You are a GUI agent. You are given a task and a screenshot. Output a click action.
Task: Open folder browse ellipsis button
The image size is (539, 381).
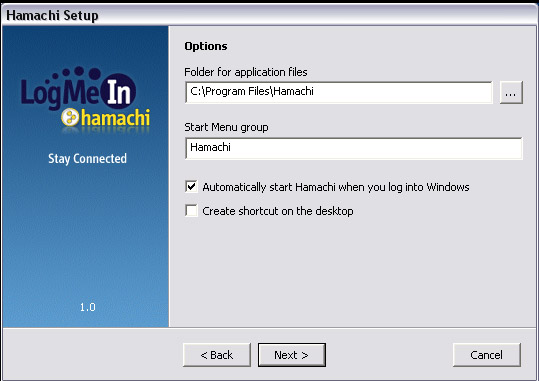pyautogui.click(x=511, y=92)
